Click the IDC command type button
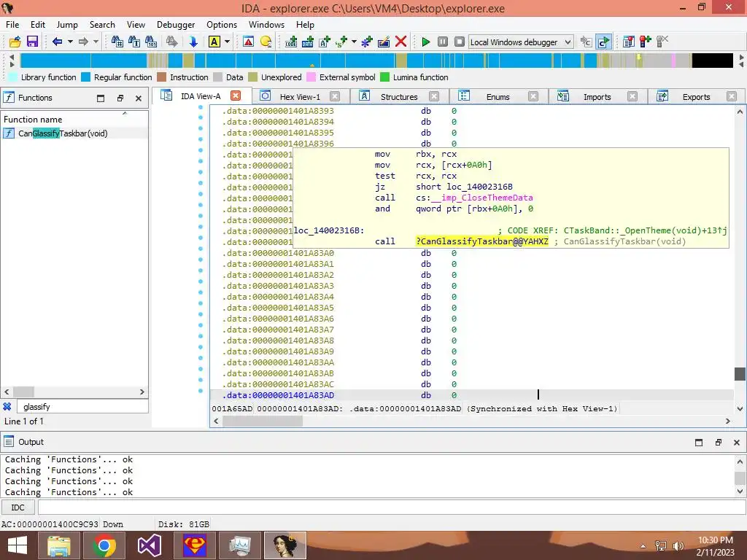 (x=18, y=507)
